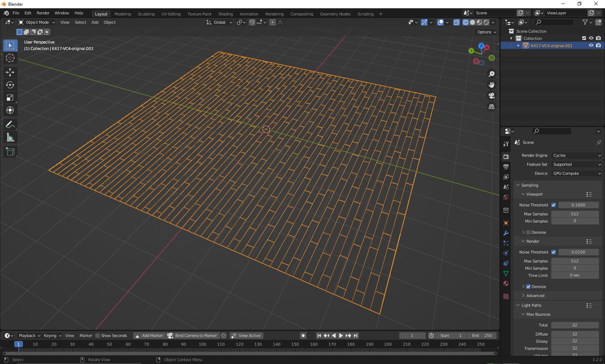Switch to Shading workspace tab
Viewport: 605px width, 364px height.
coord(225,14)
